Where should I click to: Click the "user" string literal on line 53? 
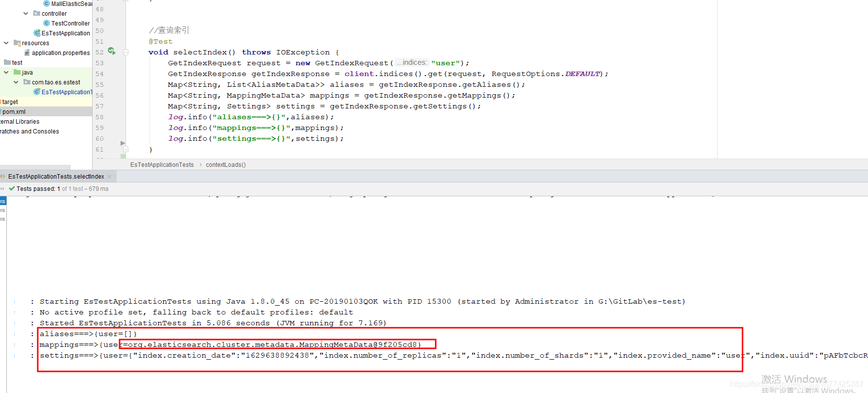(446, 63)
